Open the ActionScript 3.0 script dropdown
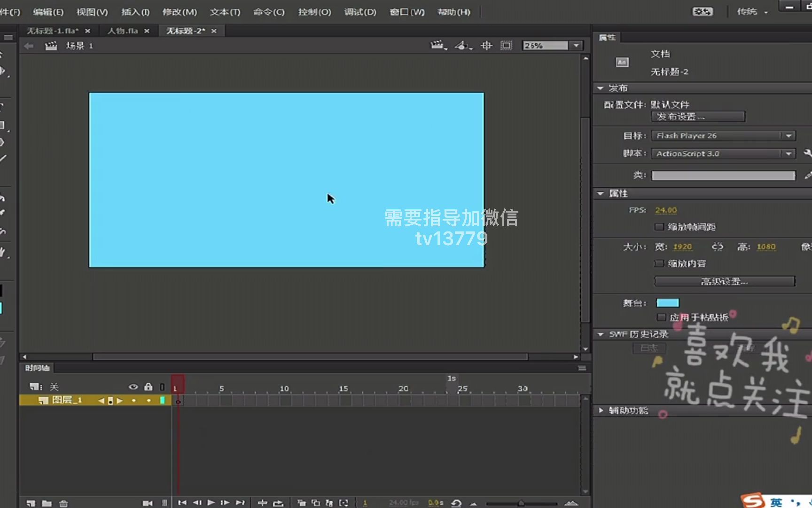The height and width of the screenshot is (508, 812). [x=788, y=153]
